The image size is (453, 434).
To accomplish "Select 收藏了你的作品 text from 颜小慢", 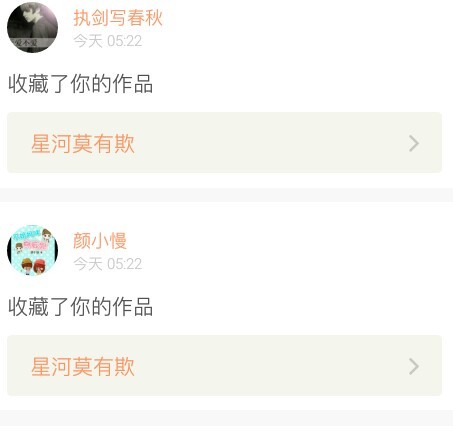I will (80, 307).
